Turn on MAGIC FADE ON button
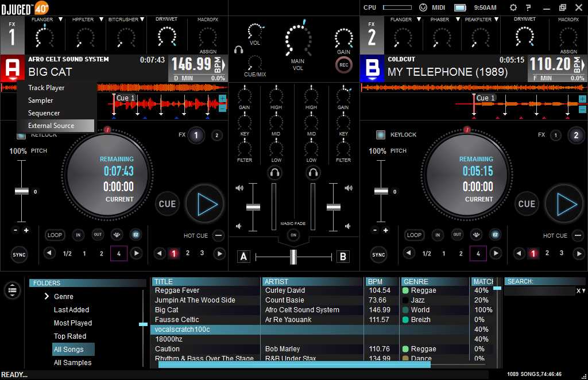The image size is (588, 380). (293, 235)
